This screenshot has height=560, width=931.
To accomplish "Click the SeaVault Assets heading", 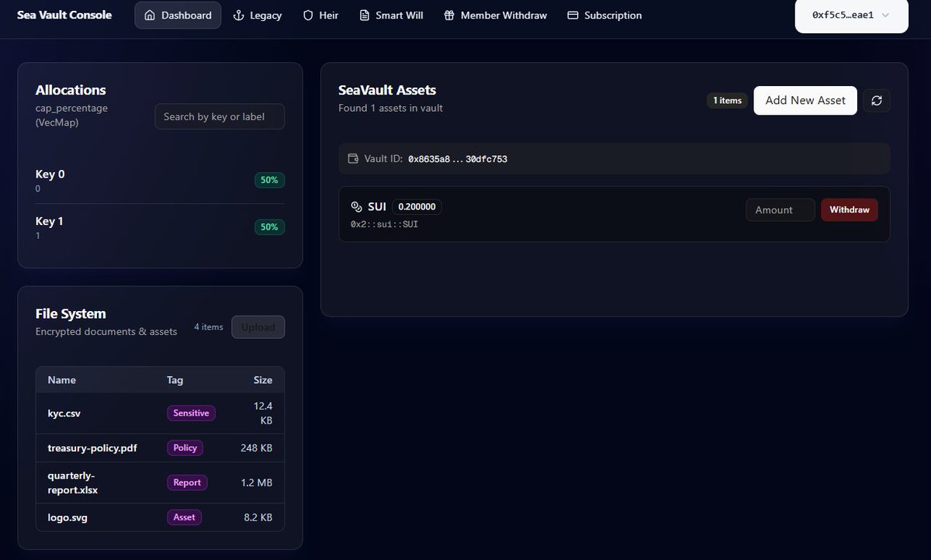I will click(x=387, y=90).
